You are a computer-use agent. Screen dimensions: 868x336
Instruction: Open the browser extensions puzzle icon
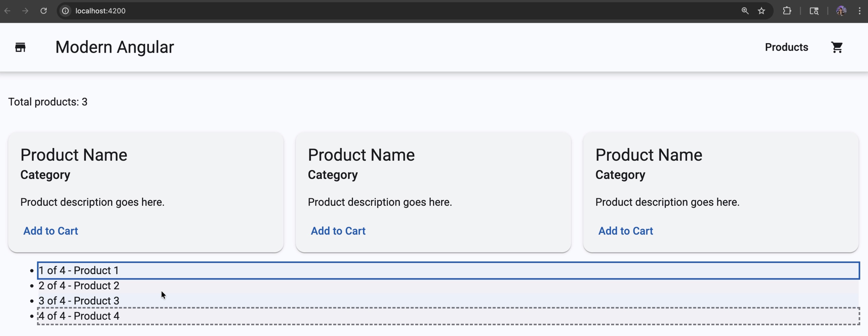coord(787,11)
